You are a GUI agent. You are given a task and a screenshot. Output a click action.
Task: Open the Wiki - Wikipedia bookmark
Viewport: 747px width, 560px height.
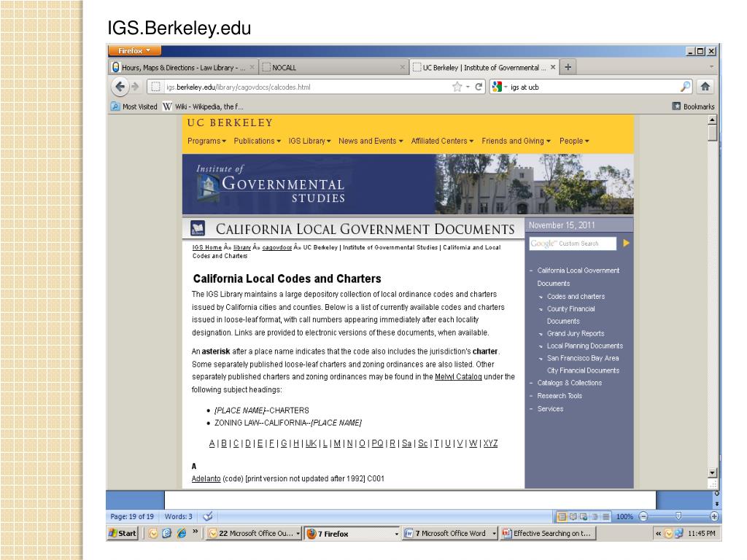pyautogui.click(x=203, y=106)
